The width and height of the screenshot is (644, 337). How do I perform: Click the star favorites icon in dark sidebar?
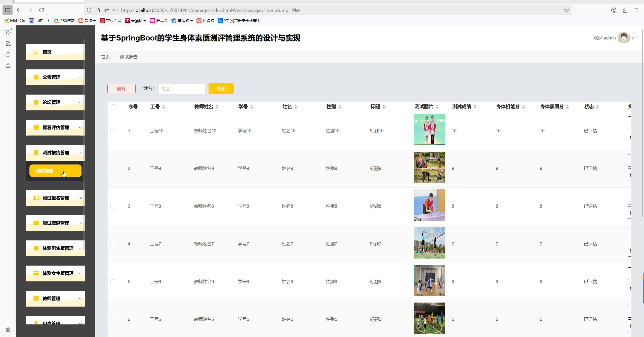[x=8, y=66]
